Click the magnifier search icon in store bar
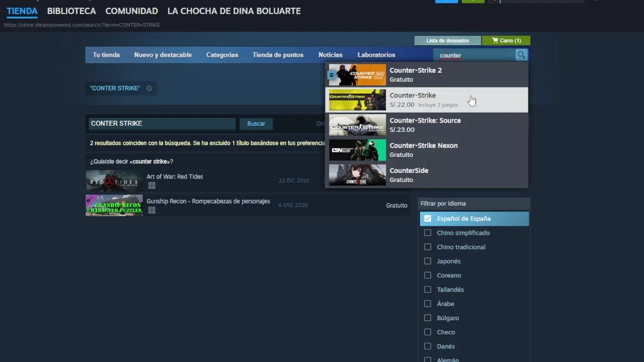 click(521, 55)
